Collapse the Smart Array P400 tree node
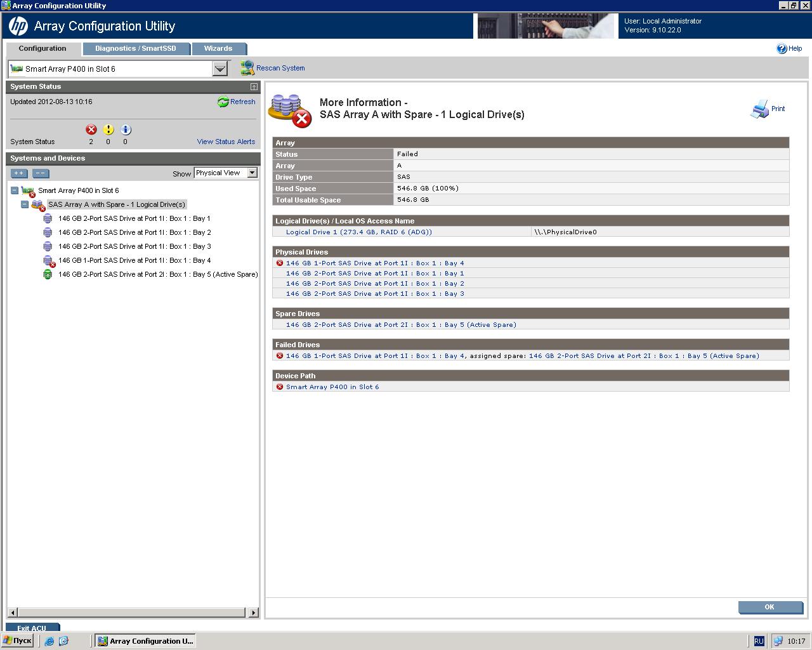The height and width of the screenshot is (650, 812). coord(15,190)
